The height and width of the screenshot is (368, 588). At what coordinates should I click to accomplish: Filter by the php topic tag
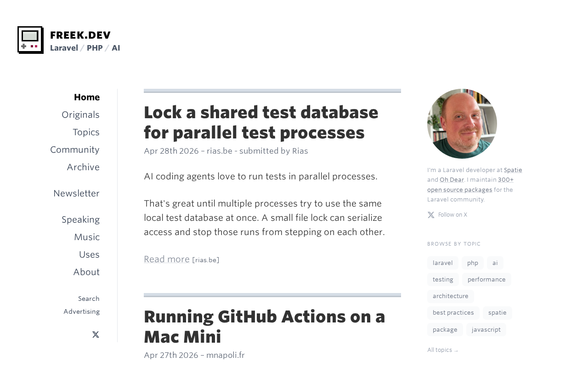(473, 263)
